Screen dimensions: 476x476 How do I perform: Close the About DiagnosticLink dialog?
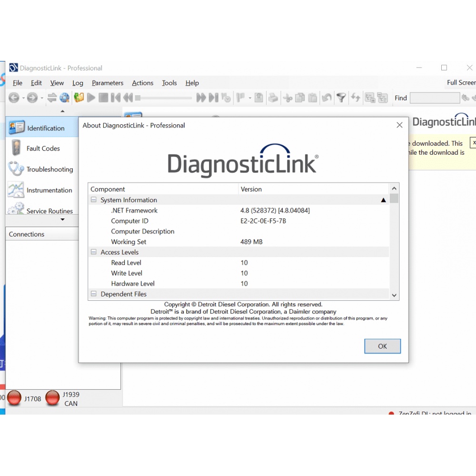click(399, 125)
